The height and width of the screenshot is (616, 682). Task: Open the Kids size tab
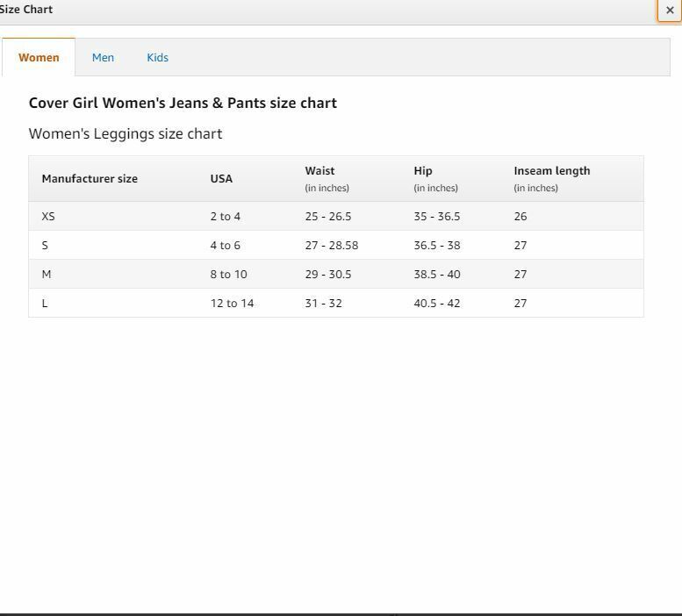[x=157, y=57]
